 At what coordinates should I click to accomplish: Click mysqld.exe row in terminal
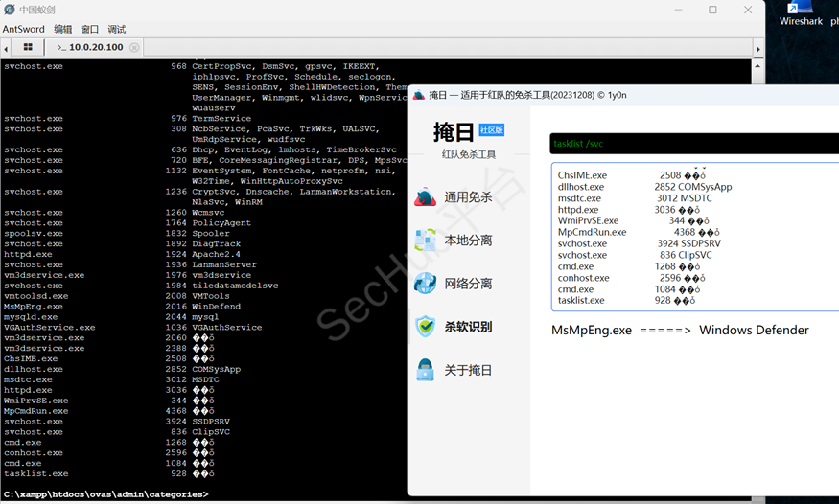coord(111,317)
